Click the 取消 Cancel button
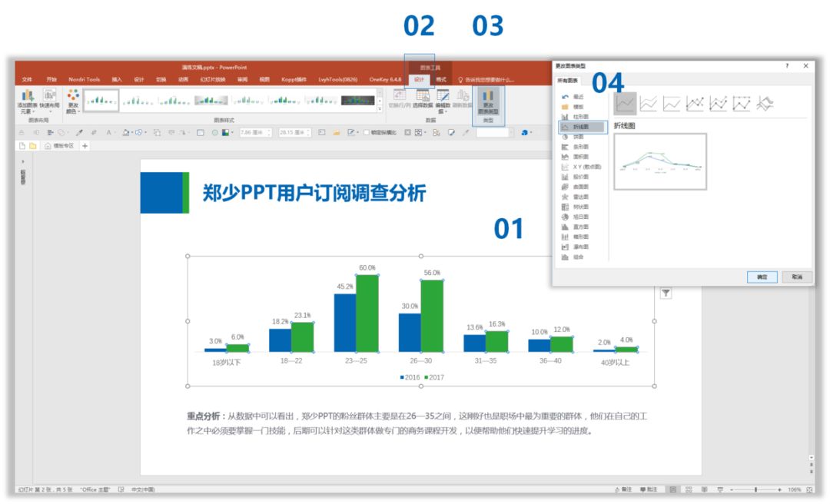Viewport: 830px width, 504px height. (x=797, y=277)
